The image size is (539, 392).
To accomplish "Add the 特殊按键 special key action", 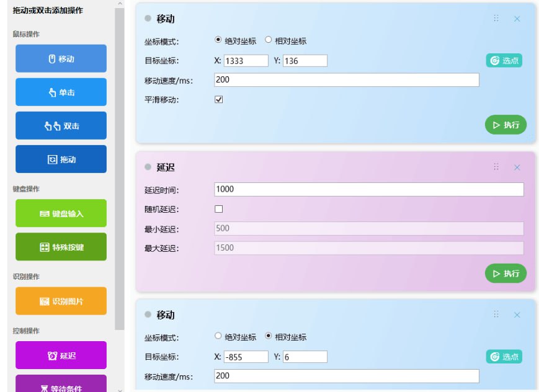I will [61, 247].
